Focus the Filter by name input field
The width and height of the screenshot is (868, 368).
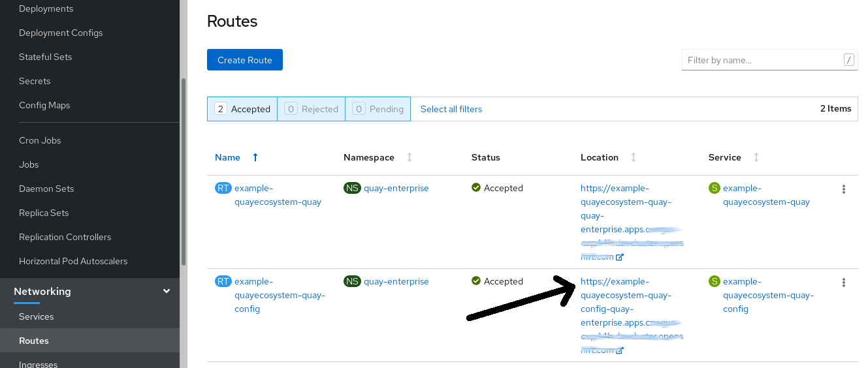pos(762,60)
